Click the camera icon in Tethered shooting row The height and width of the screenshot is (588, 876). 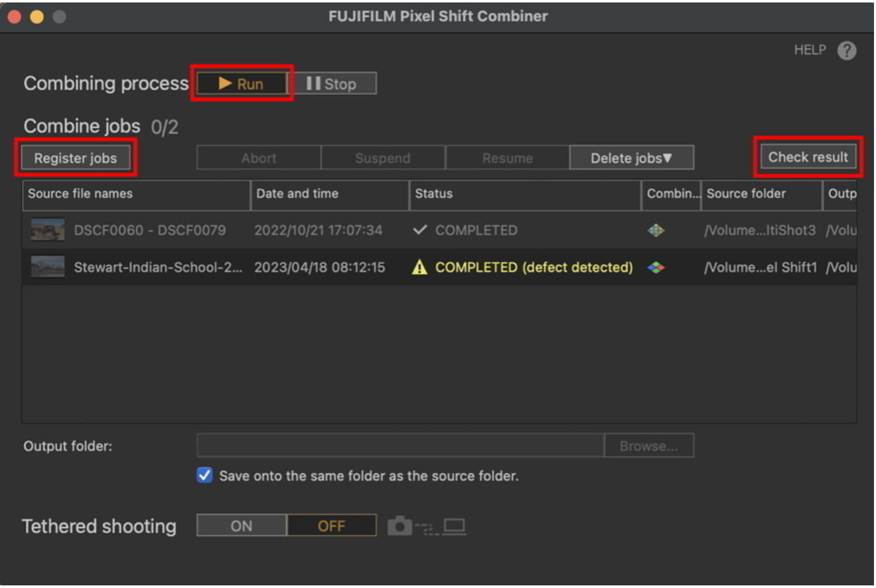click(x=400, y=525)
